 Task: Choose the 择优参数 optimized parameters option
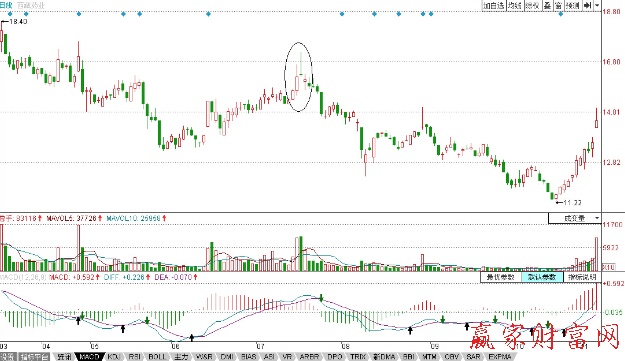(x=501, y=277)
